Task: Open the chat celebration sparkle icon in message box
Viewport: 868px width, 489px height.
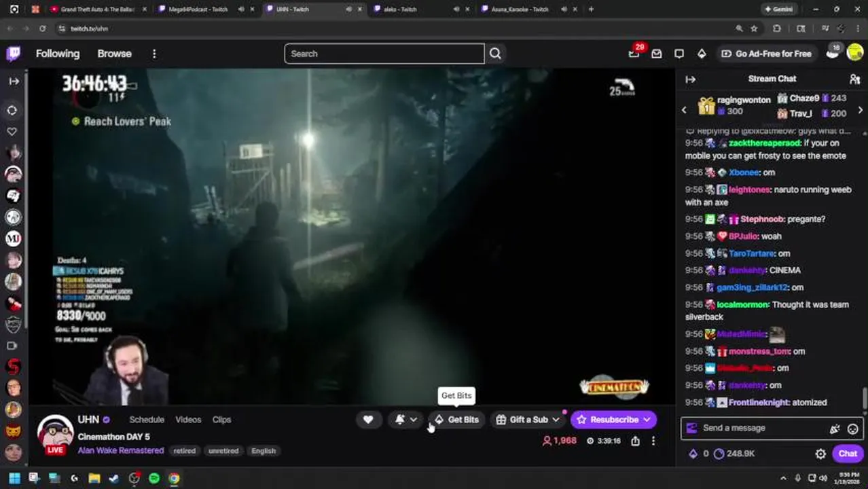Action: [x=835, y=429]
